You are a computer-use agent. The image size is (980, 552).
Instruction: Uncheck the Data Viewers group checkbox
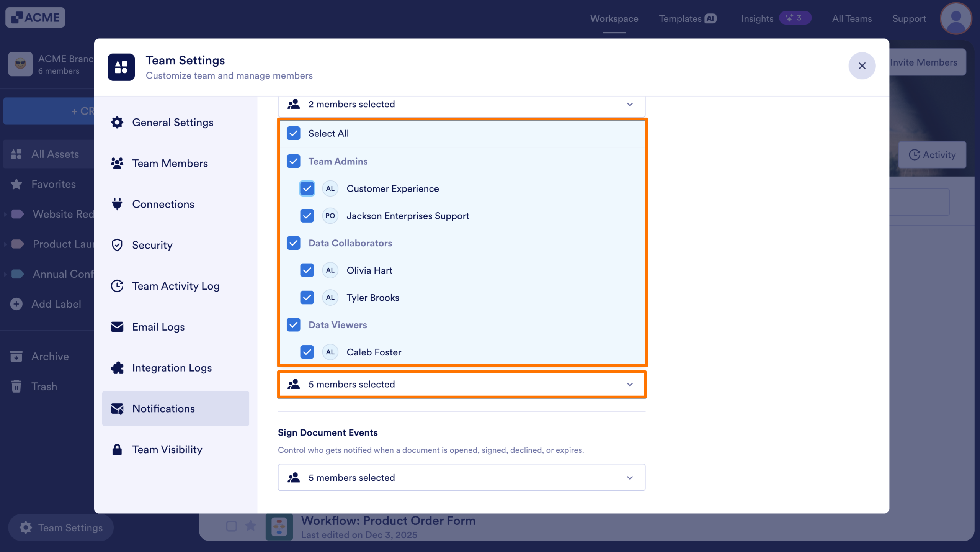[294, 325]
